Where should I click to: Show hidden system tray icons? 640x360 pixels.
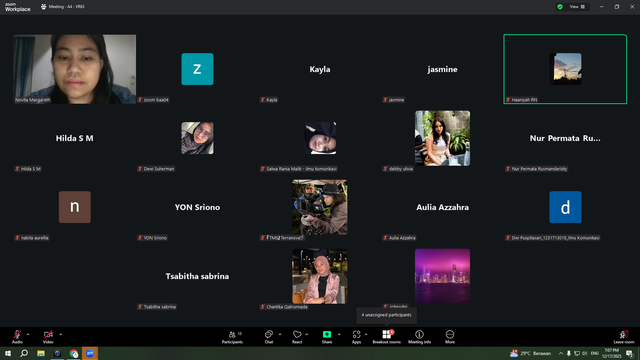pyautogui.click(x=561, y=353)
